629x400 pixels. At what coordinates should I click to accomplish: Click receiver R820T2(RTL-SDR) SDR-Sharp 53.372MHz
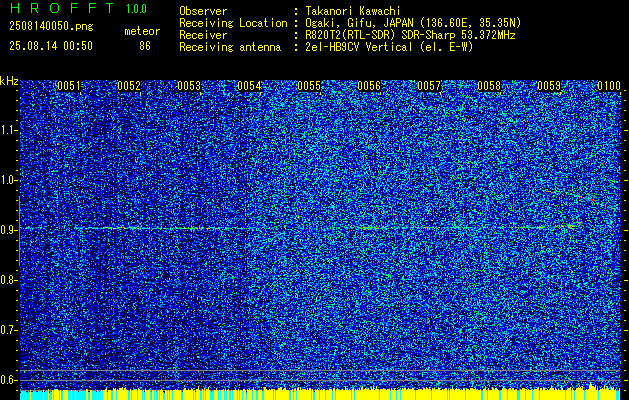pos(410,35)
